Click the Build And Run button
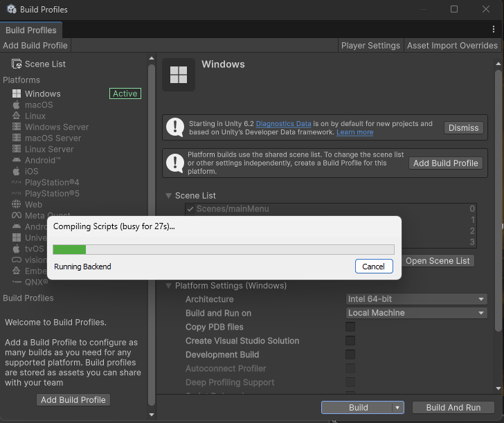The image size is (504, 423). pos(453,408)
